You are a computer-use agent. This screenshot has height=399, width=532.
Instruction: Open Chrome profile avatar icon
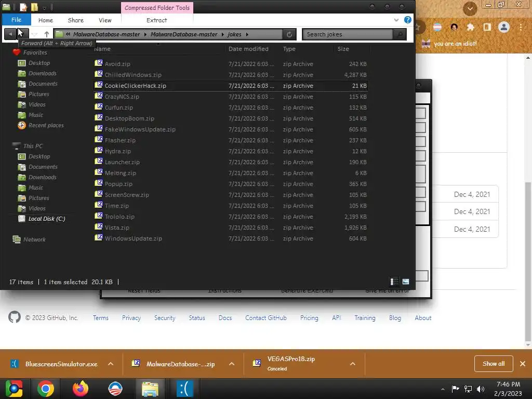(504, 27)
